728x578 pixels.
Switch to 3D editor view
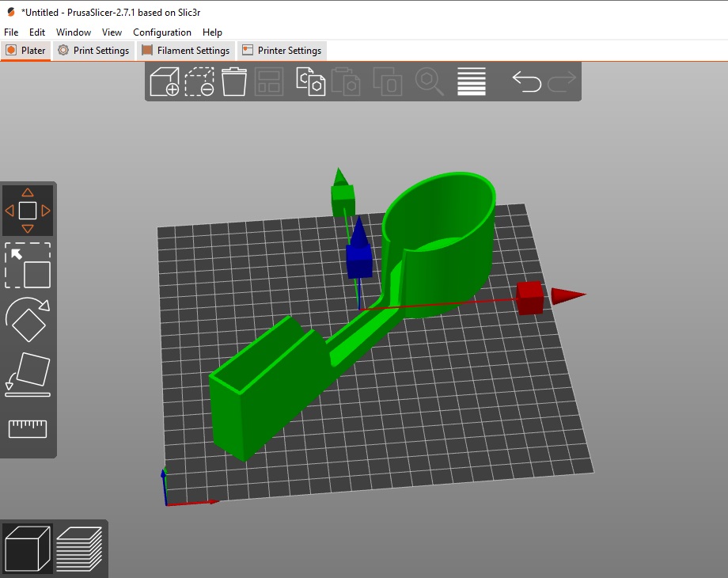coord(28,548)
